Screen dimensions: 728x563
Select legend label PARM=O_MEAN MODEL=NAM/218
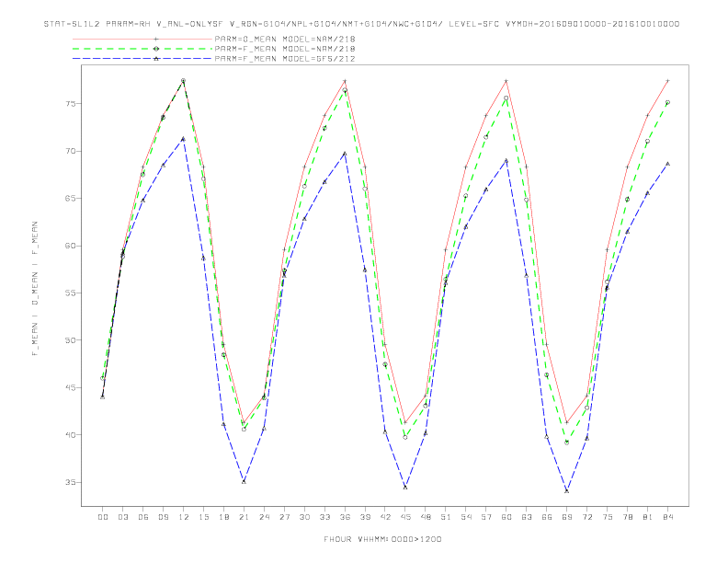click(x=285, y=39)
